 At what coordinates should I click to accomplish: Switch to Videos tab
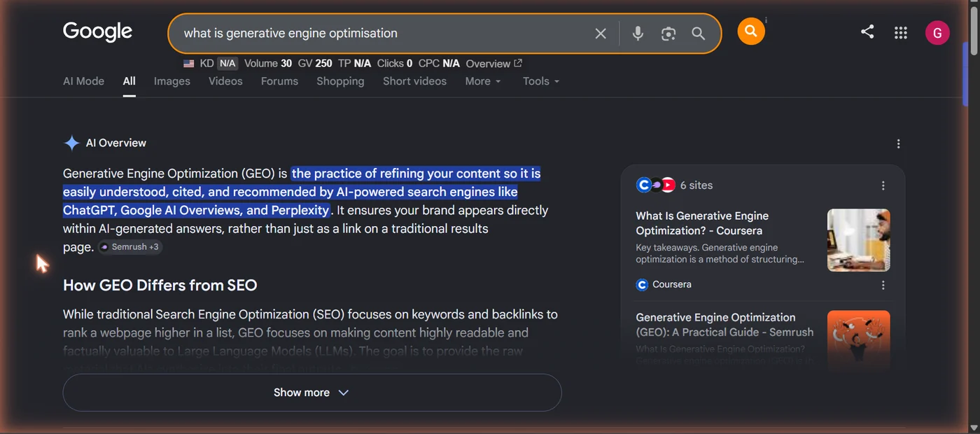225,81
